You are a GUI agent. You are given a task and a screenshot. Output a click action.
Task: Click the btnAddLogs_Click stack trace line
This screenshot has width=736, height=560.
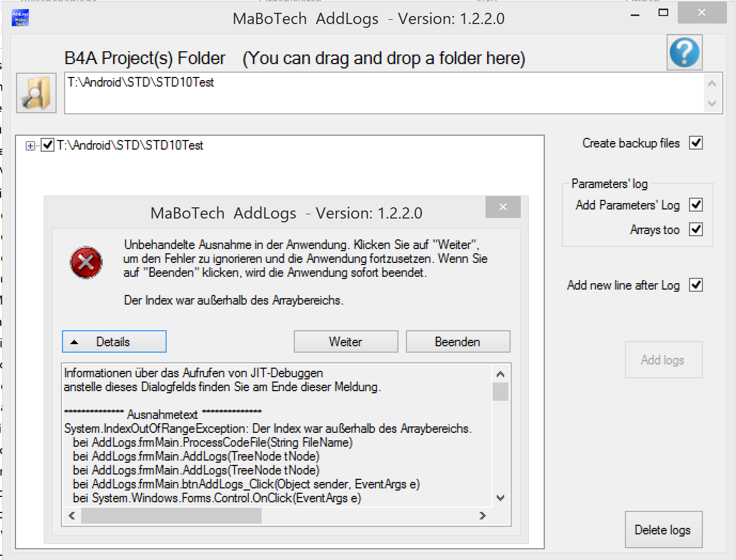click(246, 484)
